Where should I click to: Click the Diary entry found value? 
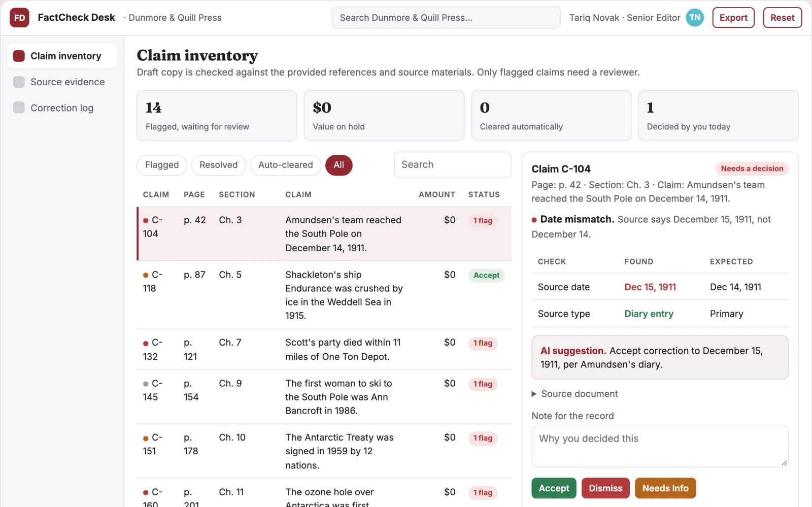pos(649,314)
